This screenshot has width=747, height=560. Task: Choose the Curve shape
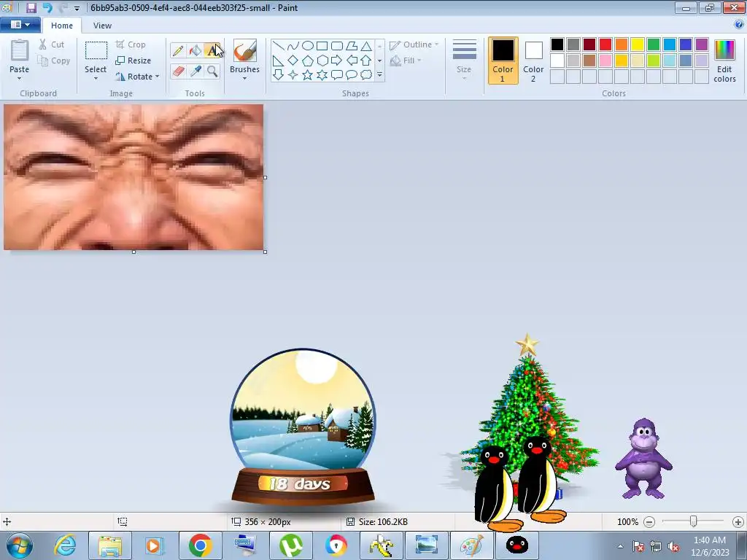click(293, 46)
